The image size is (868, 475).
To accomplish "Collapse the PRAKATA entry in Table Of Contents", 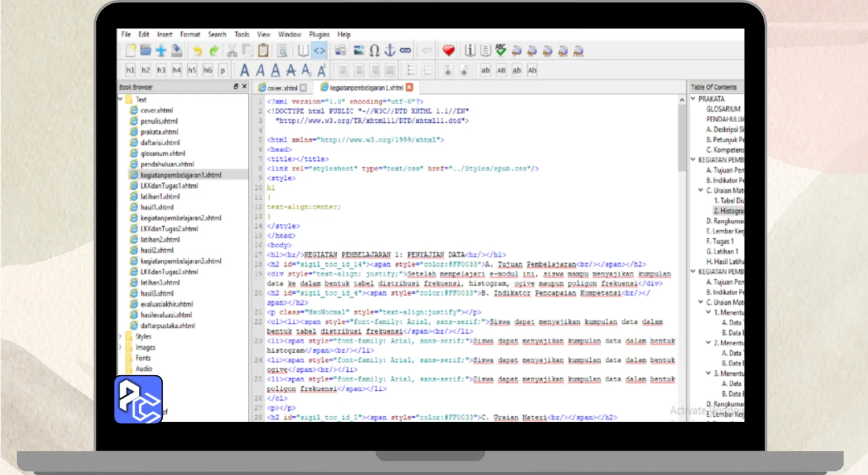I will (x=693, y=99).
